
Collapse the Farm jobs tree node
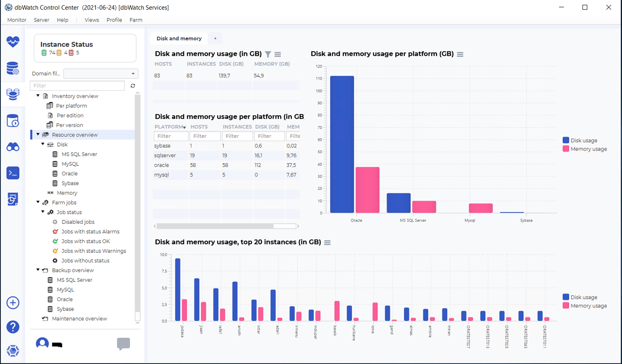coord(38,202)
